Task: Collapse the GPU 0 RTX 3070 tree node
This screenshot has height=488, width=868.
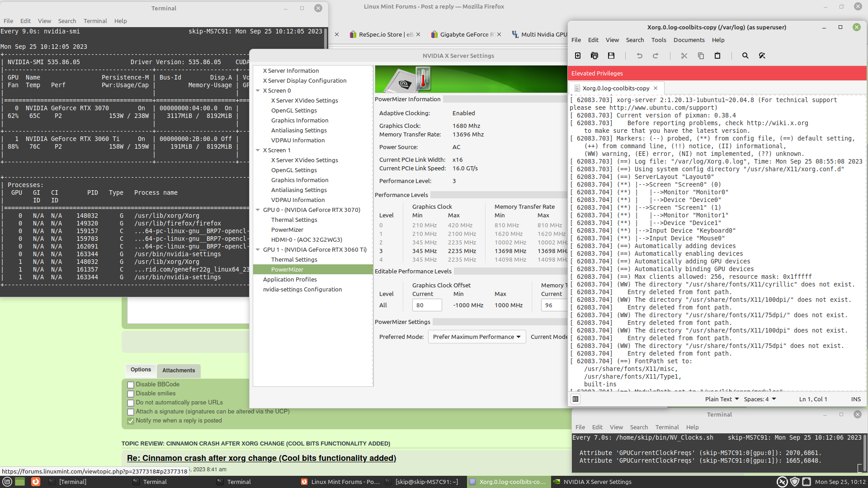Action: tap(258, 210)
